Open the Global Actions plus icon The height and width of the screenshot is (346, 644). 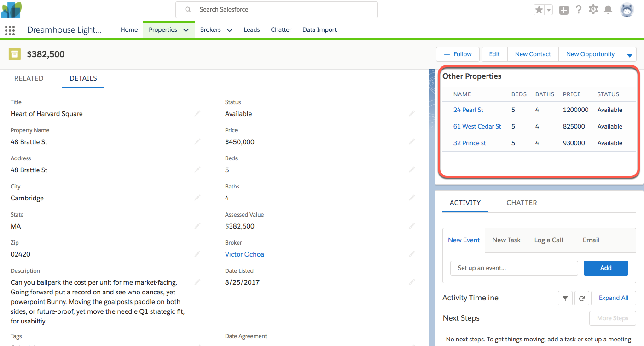(564, 10)
